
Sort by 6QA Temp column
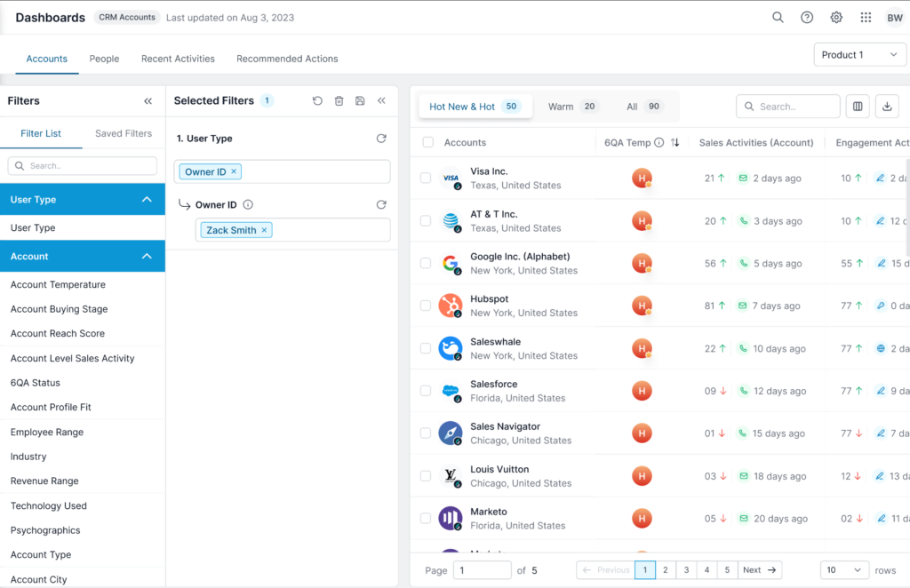[675, 143]
